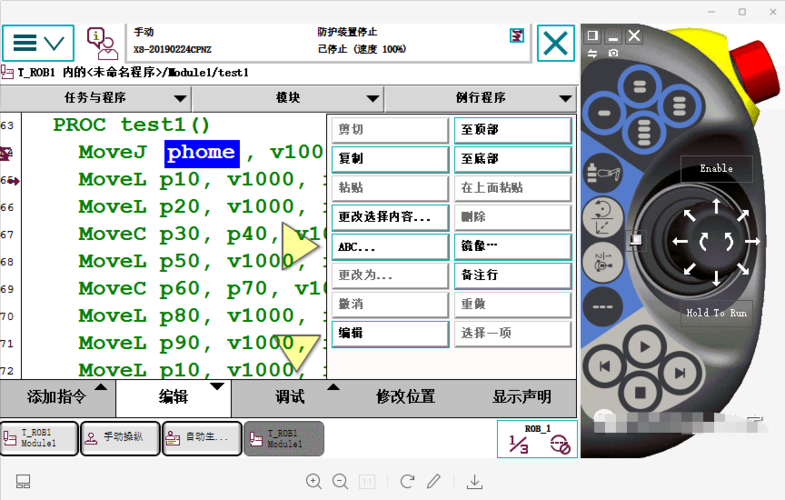Select mechanical unit pendant key
This screenshot has width=785, height=500.
point(603,174)
